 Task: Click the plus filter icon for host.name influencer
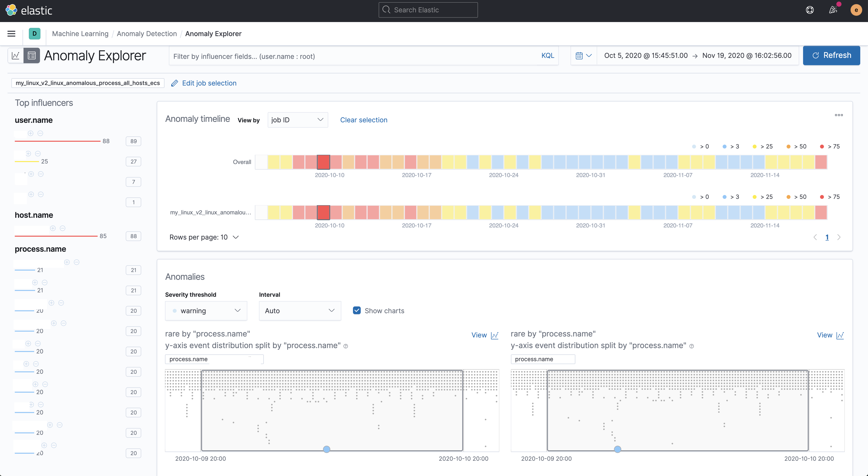click(x=53, y=228)
